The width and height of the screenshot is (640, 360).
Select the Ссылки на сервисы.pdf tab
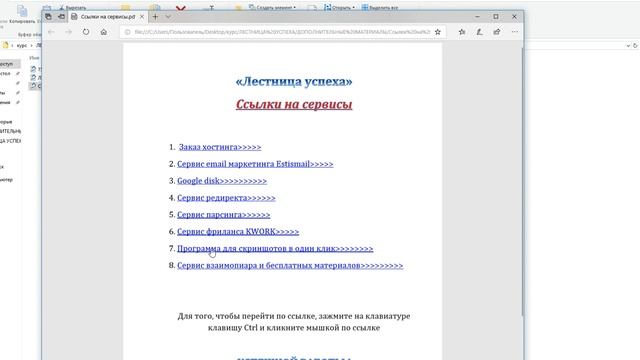108,17
